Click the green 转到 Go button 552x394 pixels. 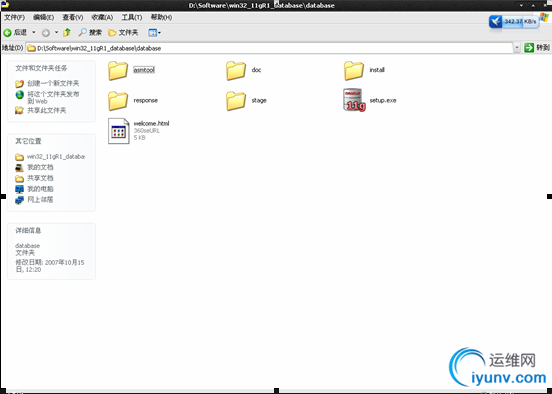pos(537,48)
